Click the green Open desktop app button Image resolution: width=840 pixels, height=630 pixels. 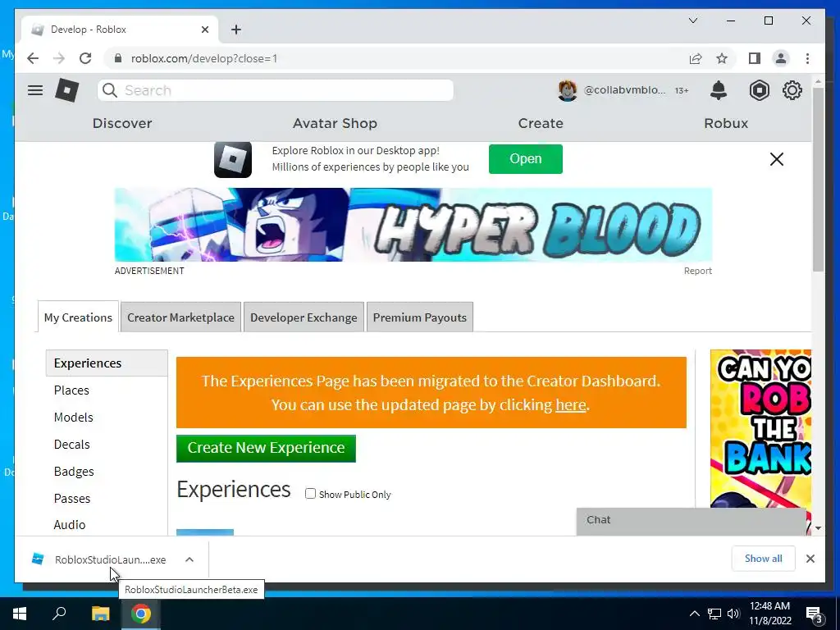coord(526,158)
